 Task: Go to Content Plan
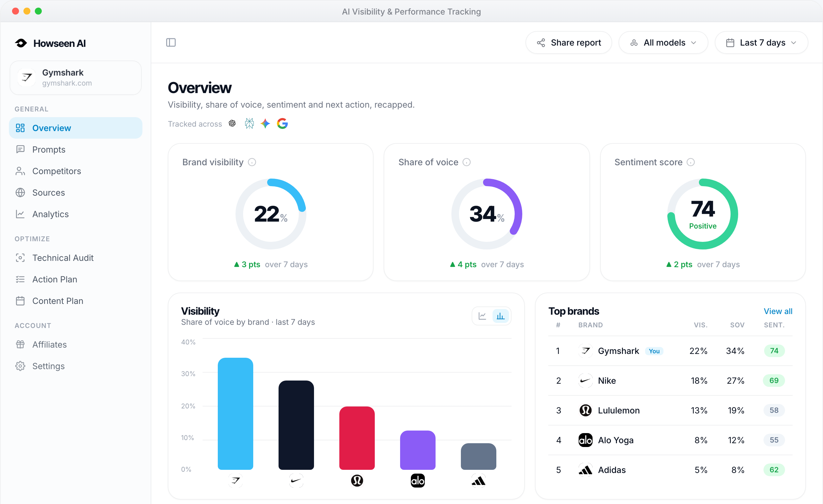[76, 301]
